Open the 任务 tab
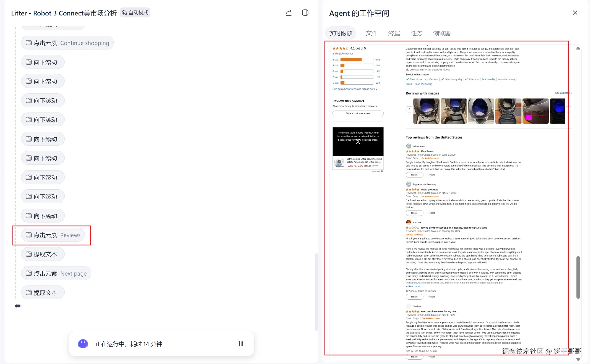The height and width of the screenshot is (364, 590). (416, 33)
